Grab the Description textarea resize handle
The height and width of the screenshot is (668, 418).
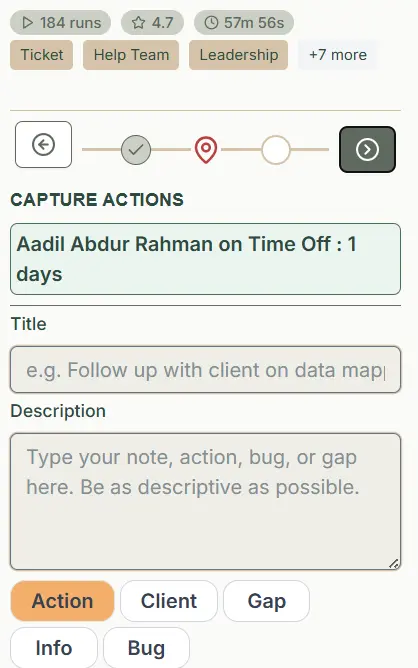[394, 563]
